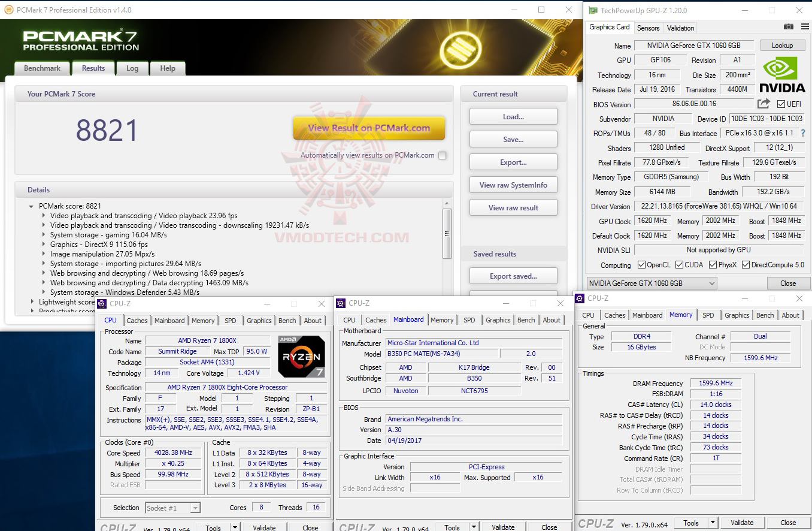Switch to the Sensors tab in GPU-Z

tap(648, 28)
